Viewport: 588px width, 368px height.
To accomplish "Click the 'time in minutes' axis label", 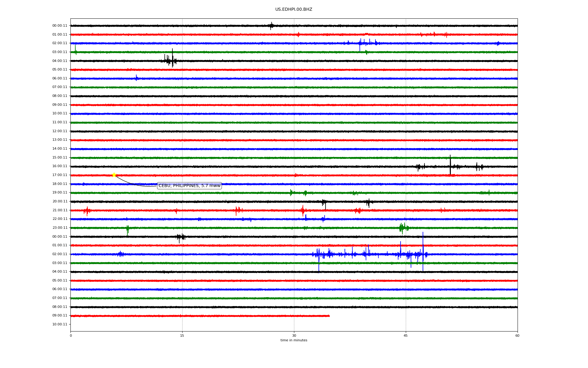I will point(293,340).
